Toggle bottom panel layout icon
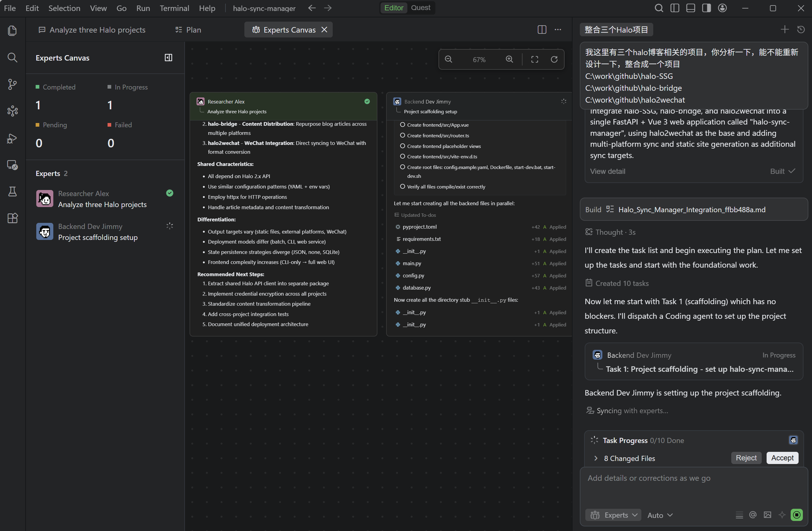This screenshot has height=531, width=812. (691, 8)
